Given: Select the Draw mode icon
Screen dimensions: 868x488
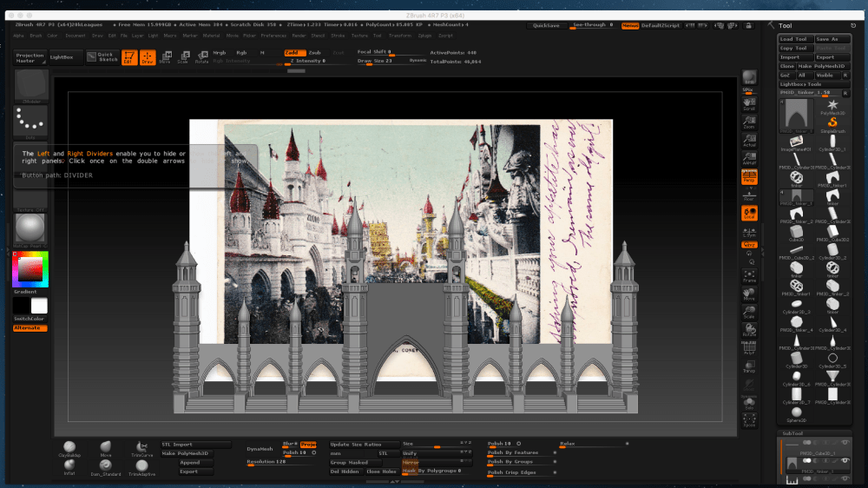Looking at the screenshot, I should pos(147,57).
